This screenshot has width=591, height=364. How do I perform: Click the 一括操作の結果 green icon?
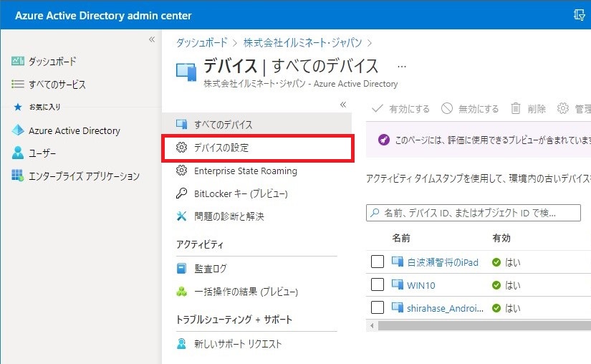[181, 292]
